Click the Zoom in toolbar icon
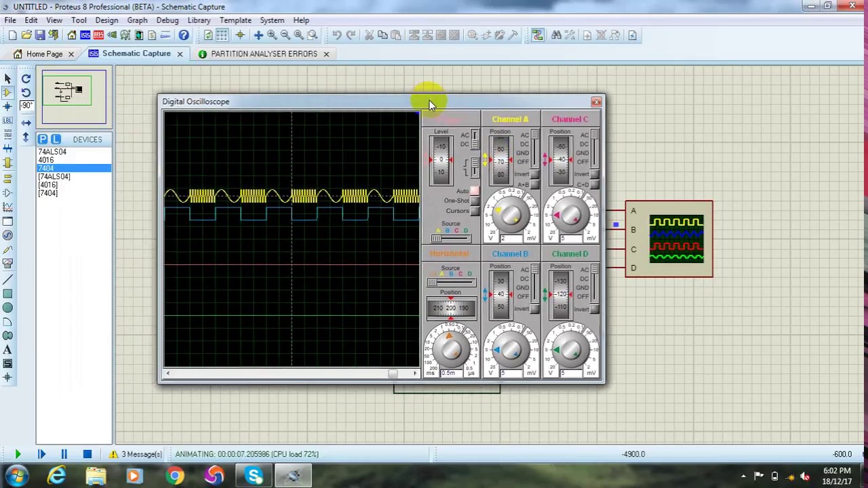Viewport: 868px width, 488px height. pos(272,35)
